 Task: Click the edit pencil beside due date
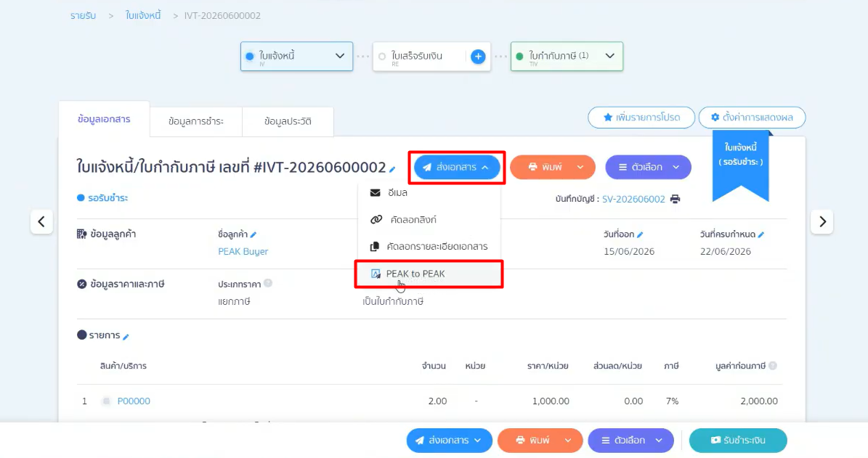point(761,234)
